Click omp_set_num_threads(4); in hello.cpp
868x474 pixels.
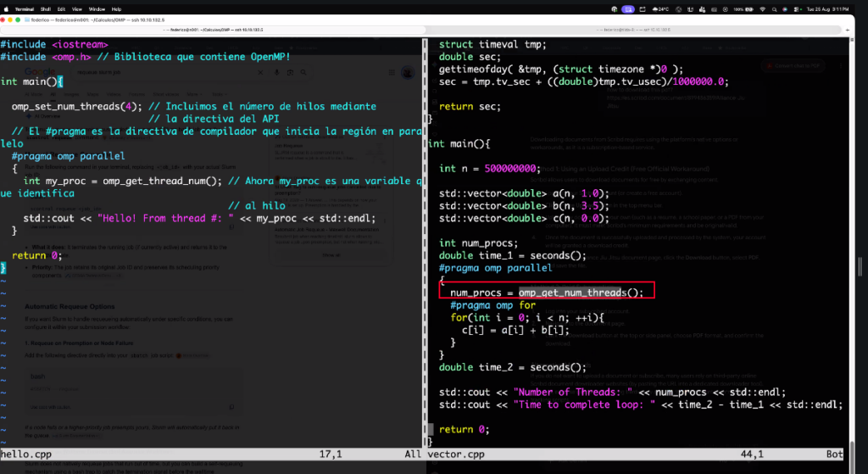[77, 106]
